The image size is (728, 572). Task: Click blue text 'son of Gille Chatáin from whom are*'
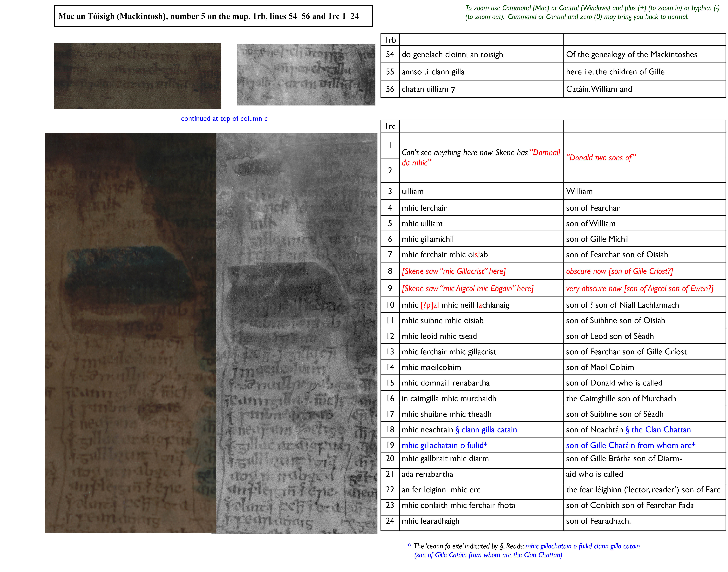click(x=631, y=445)
